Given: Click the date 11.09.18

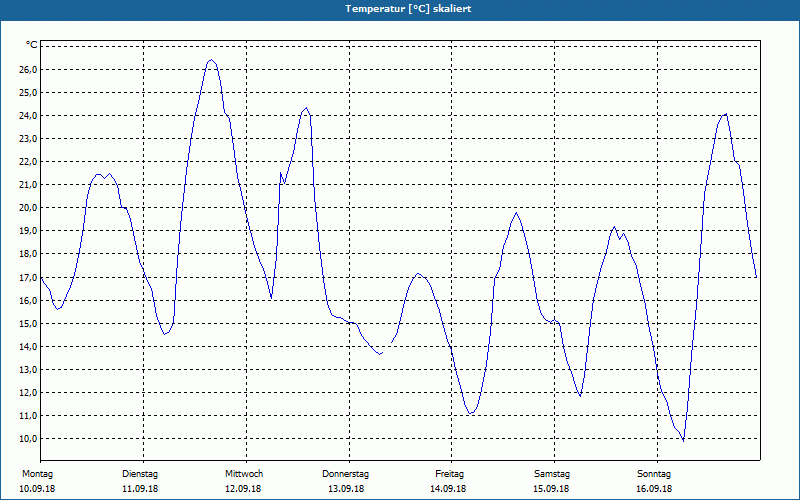Looking at the screenshot, I should [x=140, y=489].
